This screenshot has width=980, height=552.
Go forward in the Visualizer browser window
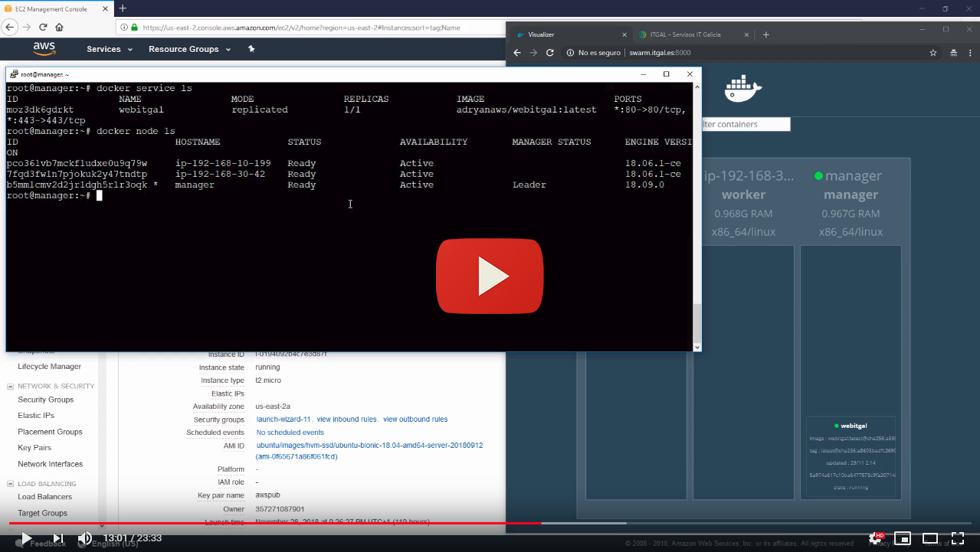tap(533, 53)
